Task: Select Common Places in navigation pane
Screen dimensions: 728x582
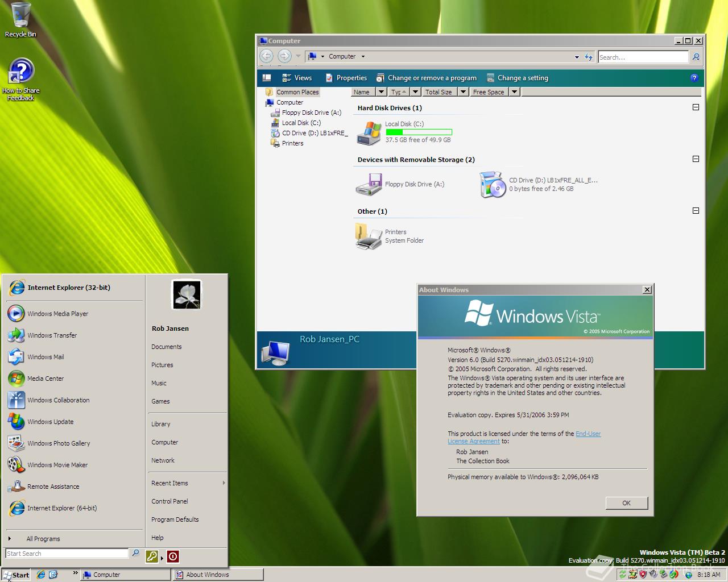Action: point(292,92)
